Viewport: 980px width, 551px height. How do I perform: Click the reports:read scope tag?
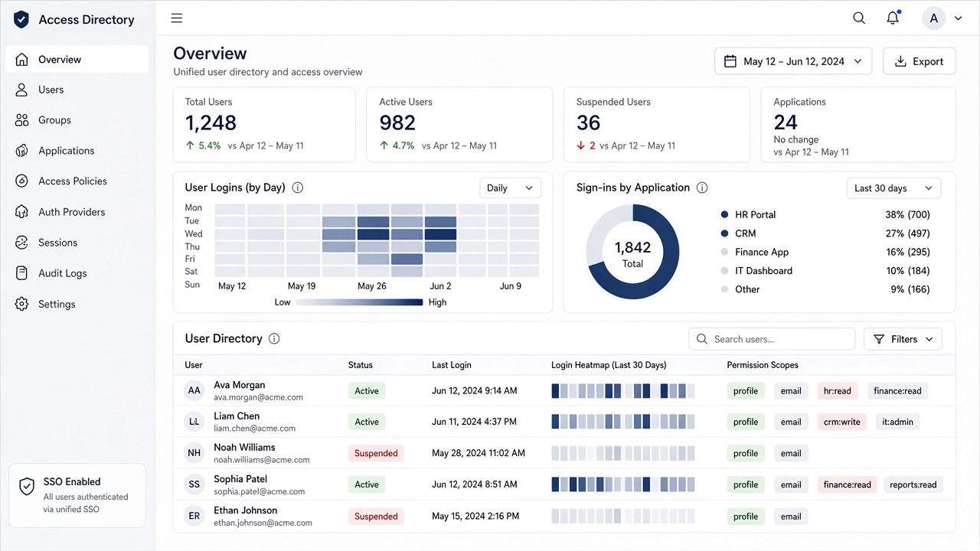[913, 484]
